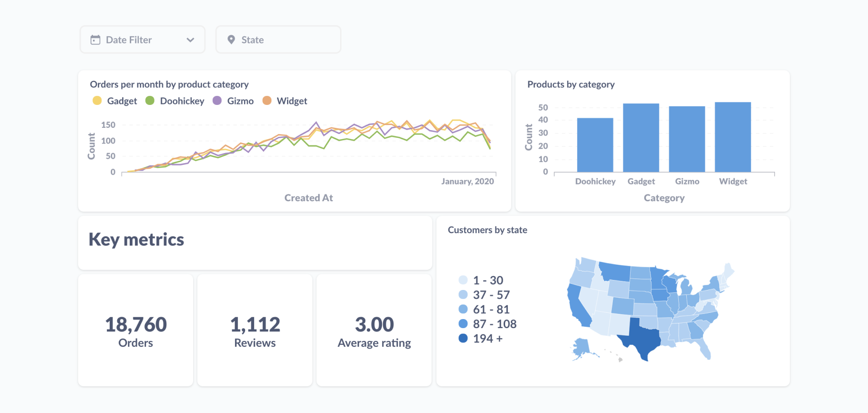Click the 37 - 57 legend swatch
868x413 pixels.
tap(463, 295)
